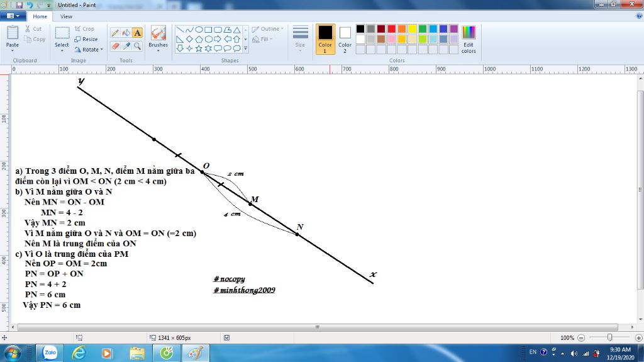
Task: Click the Undo arrow in quick access toolbar
Action: point(30,5)
